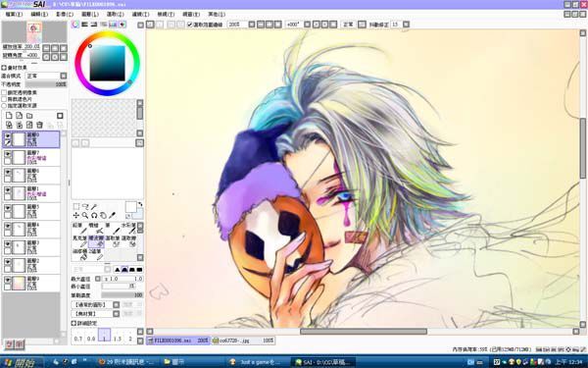Image resolution: width=588 pixels, height=368 pixels.
Task: Open the 檔案 File menu
Action: coord(14,14)
